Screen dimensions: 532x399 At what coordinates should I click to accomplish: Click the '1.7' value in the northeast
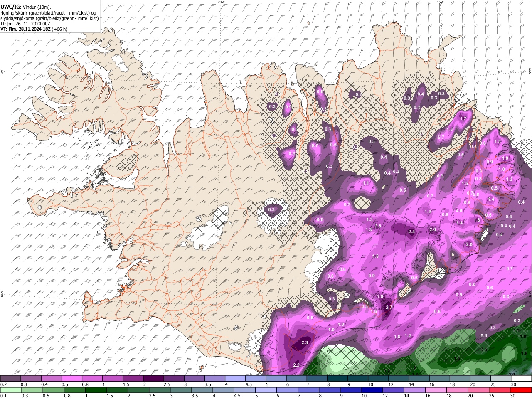(463, 118)
